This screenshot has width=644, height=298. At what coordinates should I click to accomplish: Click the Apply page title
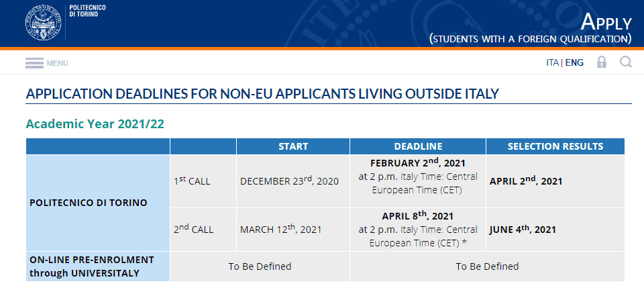[x=606, y=22]
